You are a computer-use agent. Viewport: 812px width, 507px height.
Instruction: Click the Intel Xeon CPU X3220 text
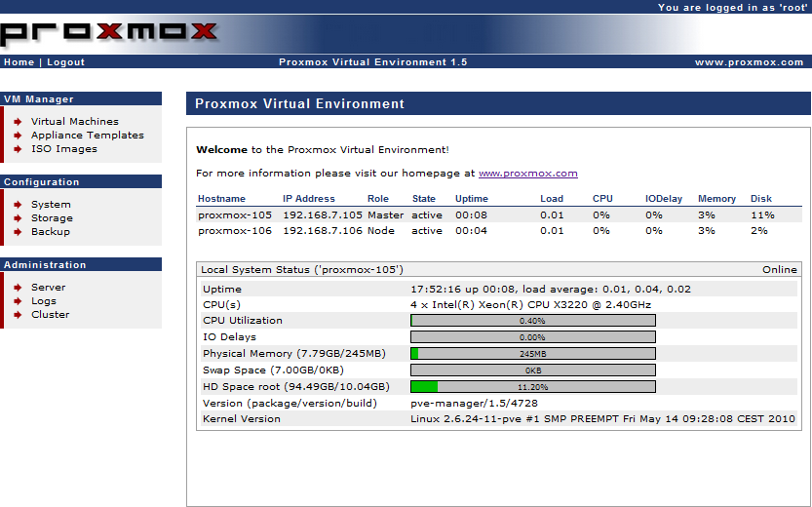(x=531, y=304)
